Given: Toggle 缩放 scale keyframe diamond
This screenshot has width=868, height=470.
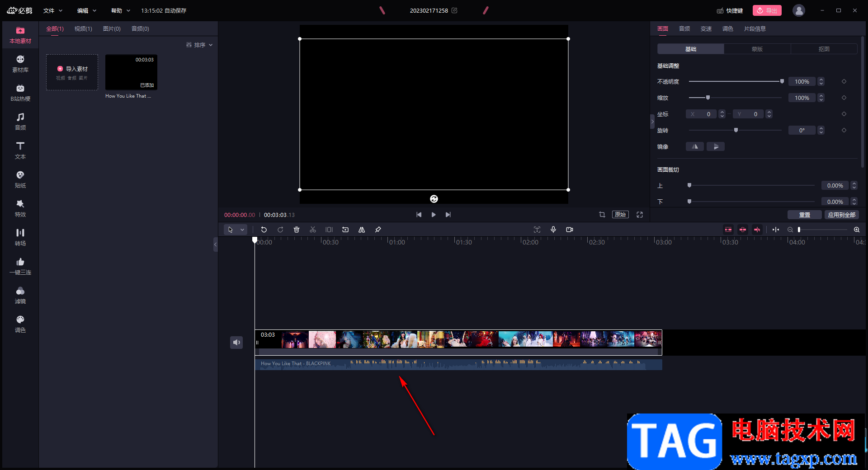Looking at the screenshot, I should tap(844, 98).
